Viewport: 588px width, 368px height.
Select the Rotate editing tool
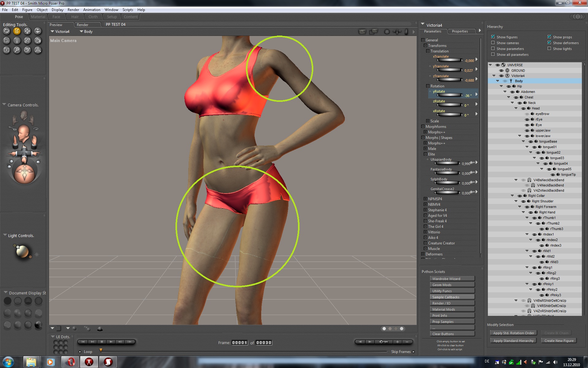pyautogui.click(x=6, y=31)
